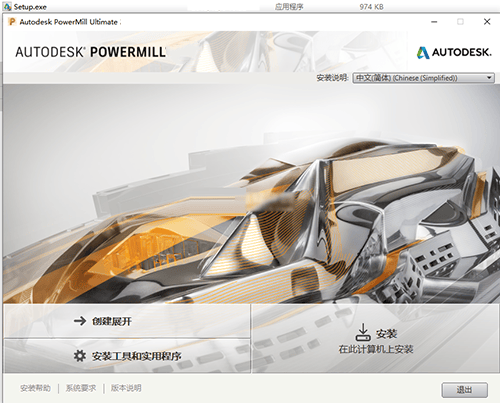Click the 安装说明 label
Image resolution: width=500 pixels, height=403 pixels.
[x=332, y=78]
